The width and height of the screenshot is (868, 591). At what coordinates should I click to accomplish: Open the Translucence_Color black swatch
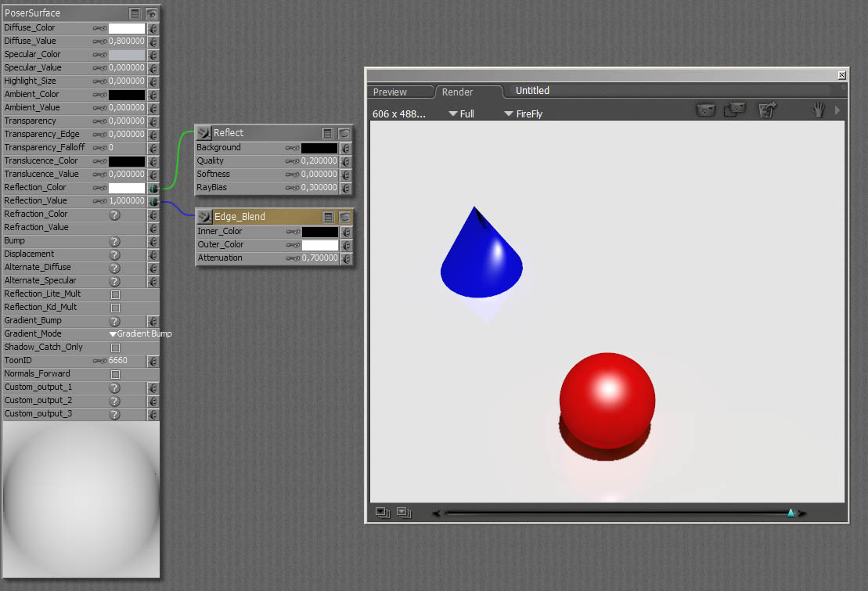[x=127, y=161]
